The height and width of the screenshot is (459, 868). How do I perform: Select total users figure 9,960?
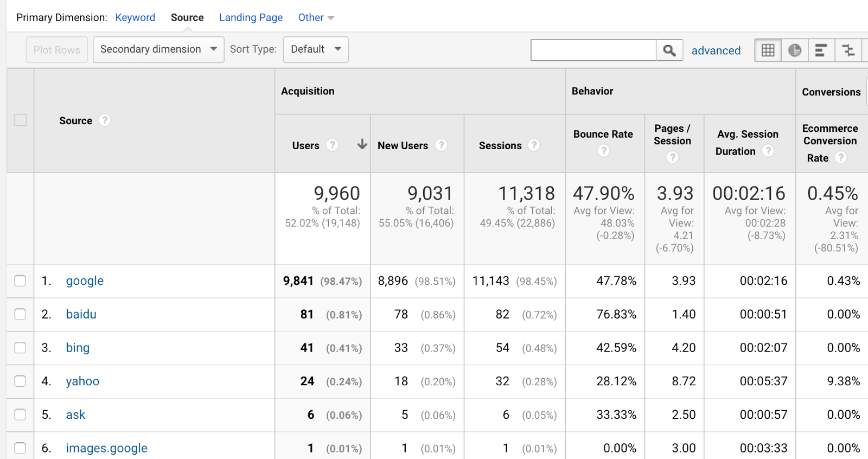[337, 193]
